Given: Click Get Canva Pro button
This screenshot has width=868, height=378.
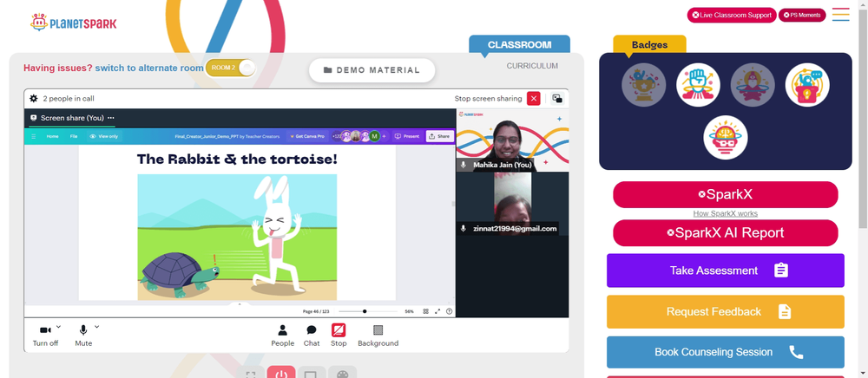Looking at the screenshot, I should 306,136.
